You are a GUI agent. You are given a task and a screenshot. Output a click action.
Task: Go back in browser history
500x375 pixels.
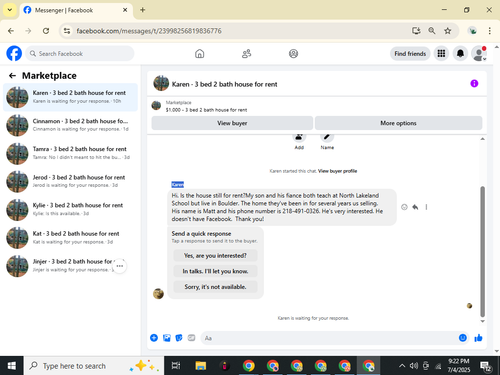[11, 31]
